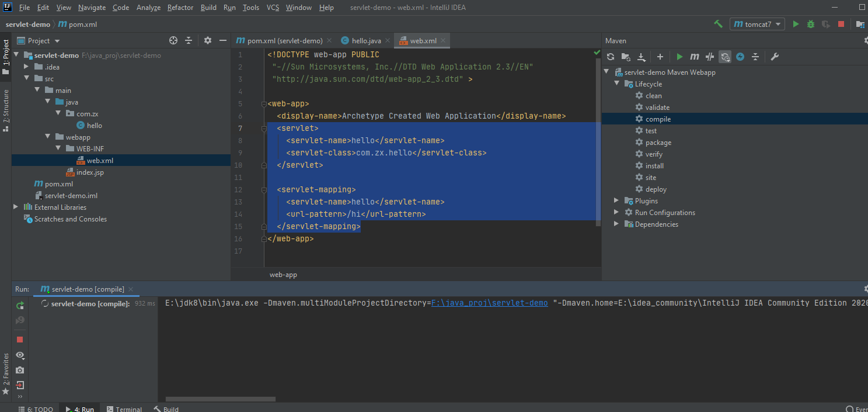The height and width of the screenshot is (412, 868).
Task: Toggle the 6: TODO tool window
Action: click(36, 409)
